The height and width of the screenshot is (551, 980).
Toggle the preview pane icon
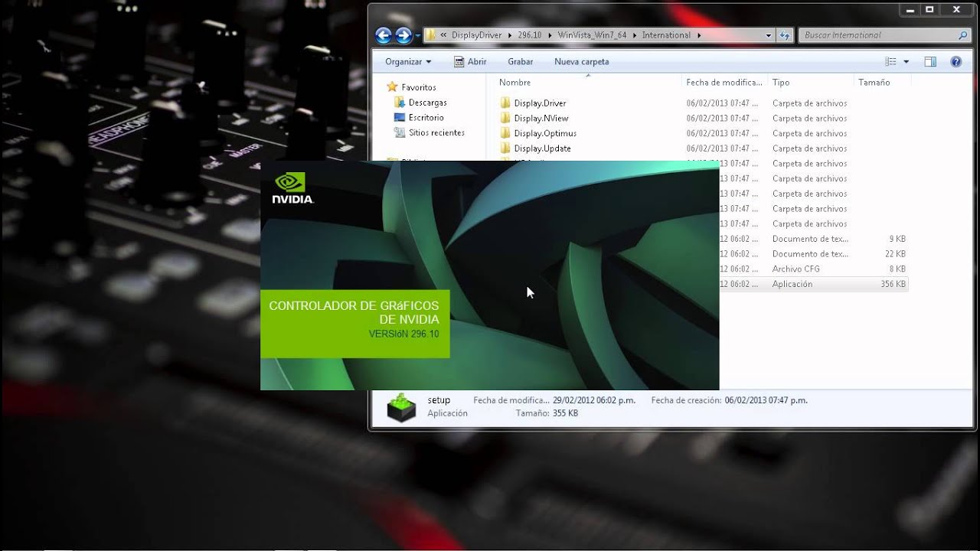coord(930,61)
